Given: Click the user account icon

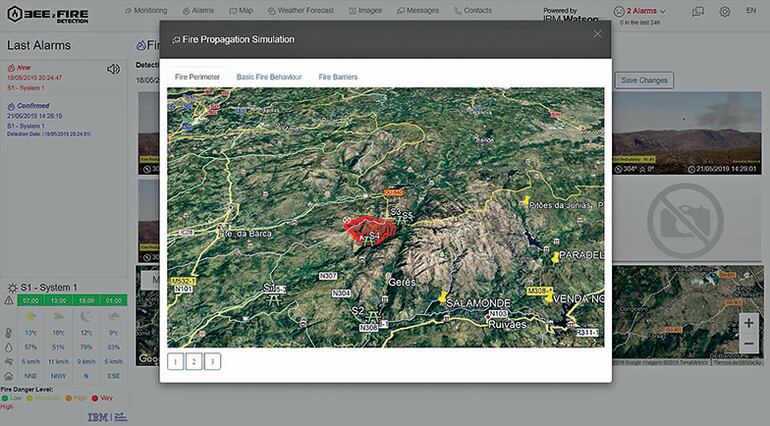Looking at the screenshot, I should coord(697,11).
